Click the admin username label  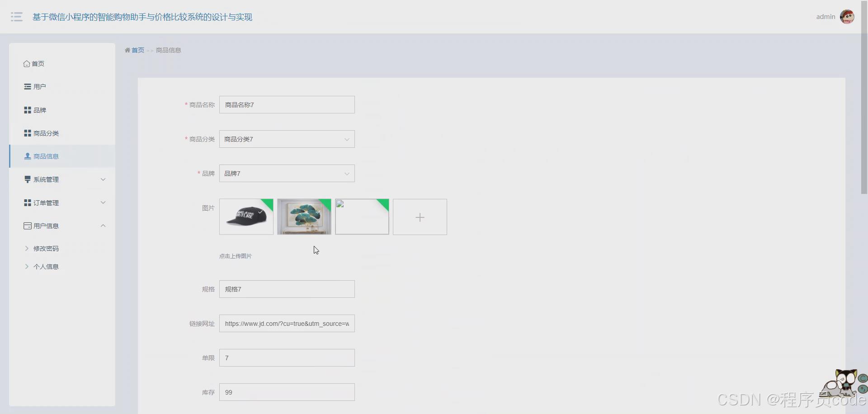(826, 17)
